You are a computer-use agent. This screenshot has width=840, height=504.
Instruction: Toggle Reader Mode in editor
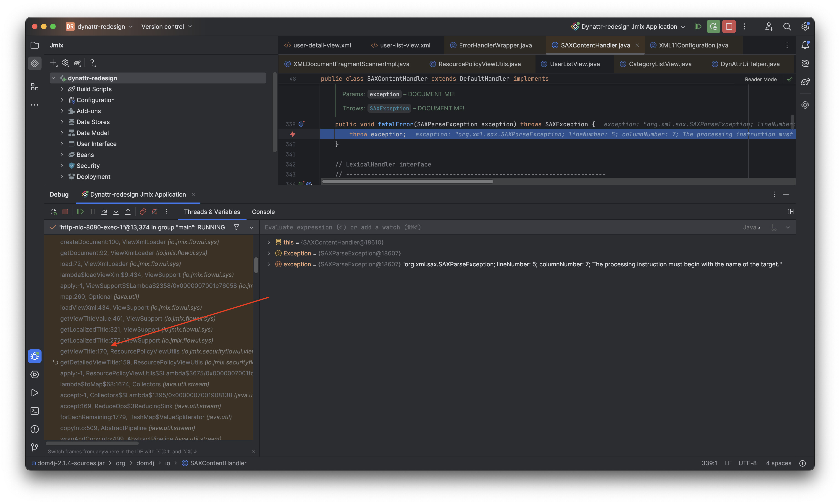pos(761,79)
